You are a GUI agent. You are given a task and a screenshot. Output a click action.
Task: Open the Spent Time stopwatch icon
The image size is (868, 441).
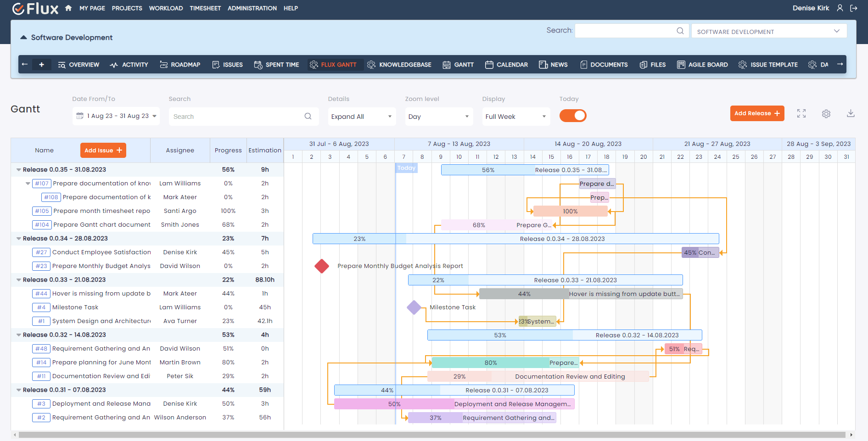click(x=259, y=65)
